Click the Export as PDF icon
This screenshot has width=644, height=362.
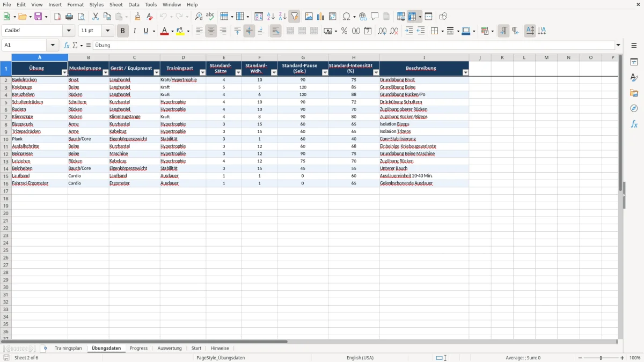[57, 17]
